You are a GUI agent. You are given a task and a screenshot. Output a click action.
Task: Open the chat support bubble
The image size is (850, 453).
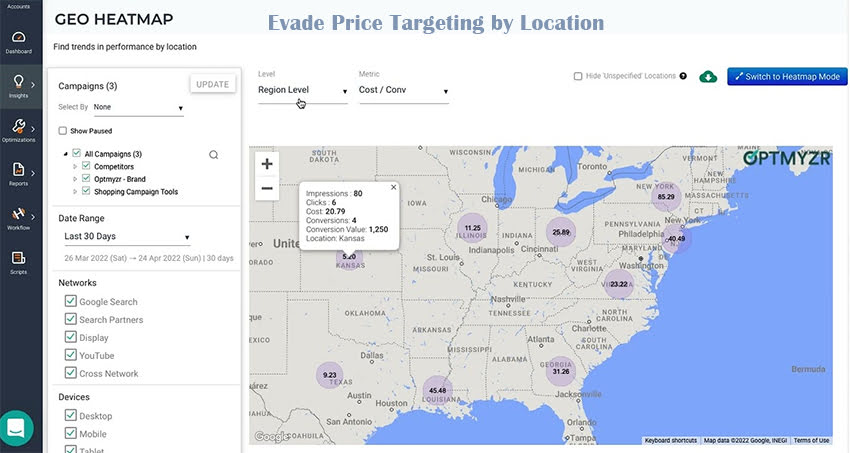tap(16, 428)
